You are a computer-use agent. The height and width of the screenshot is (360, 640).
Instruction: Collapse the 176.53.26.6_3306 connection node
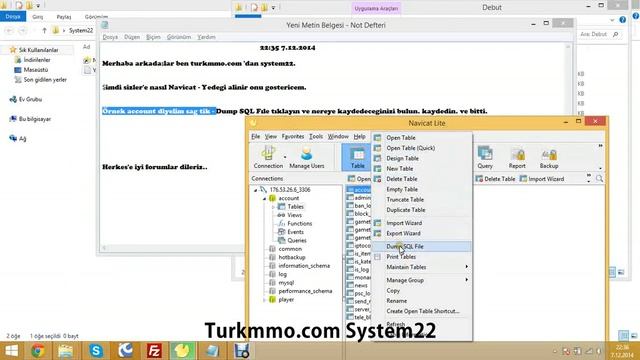[256, 190]
